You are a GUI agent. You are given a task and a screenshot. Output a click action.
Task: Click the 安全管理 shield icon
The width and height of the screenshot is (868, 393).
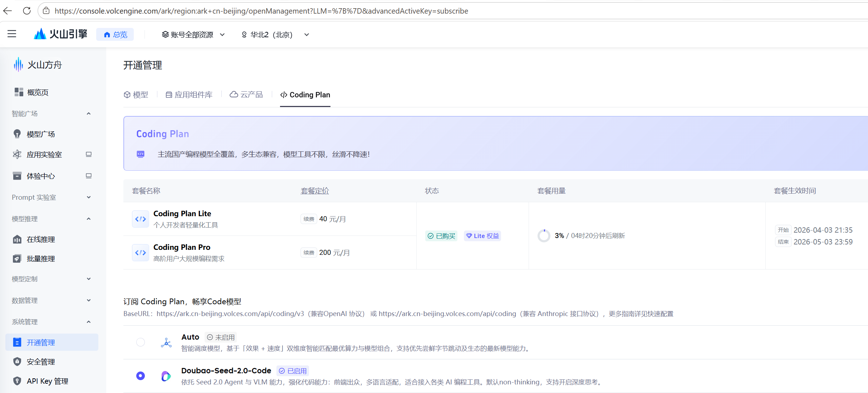pyautogui.click(x=17, y=362)
